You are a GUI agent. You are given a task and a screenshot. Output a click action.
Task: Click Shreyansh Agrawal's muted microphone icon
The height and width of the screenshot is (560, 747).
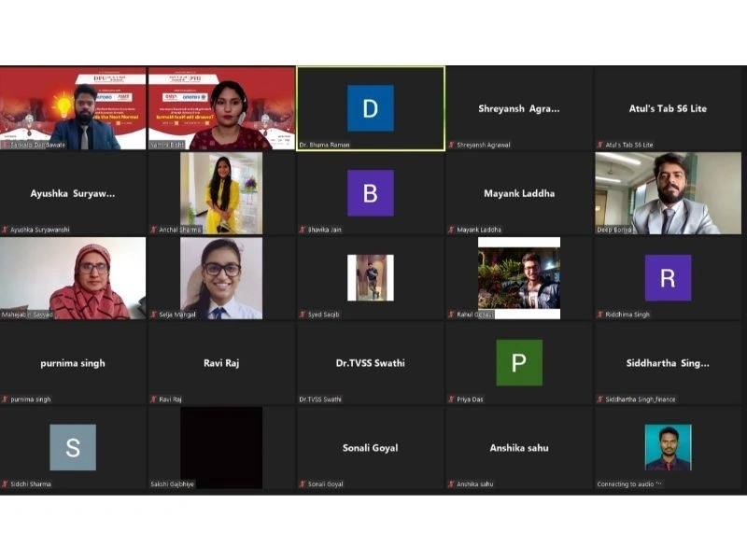(451, 145)
